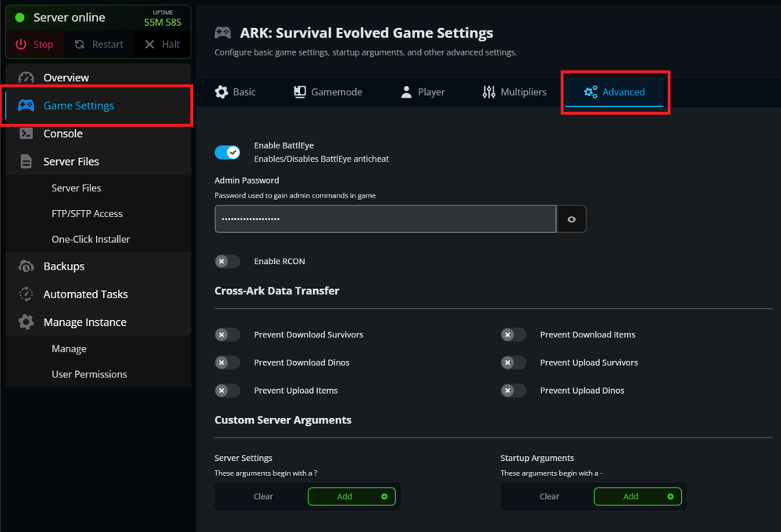Clear the Startup Arguments list

click(549, 496)
